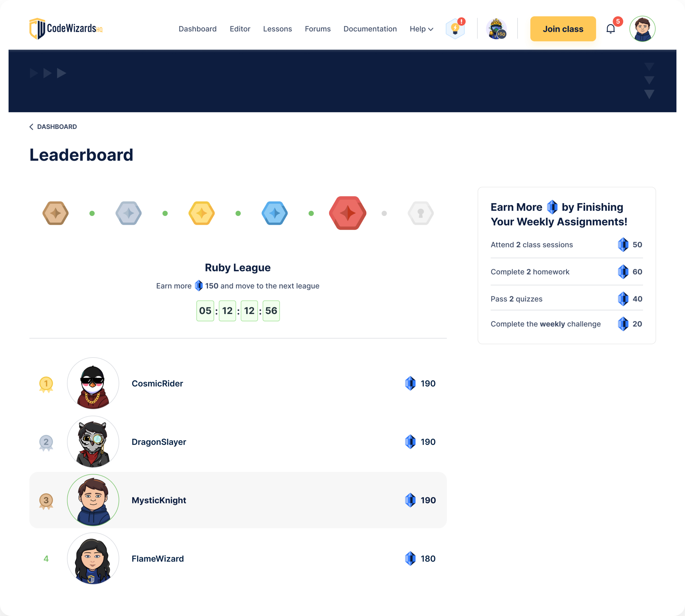Open the $50 referral avatar icon

point(496,29)
